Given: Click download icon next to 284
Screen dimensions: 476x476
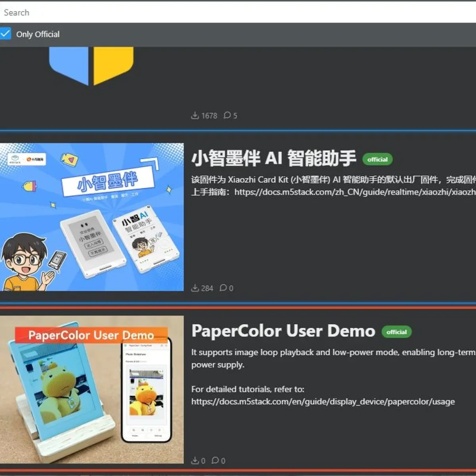Looking at the screenshot, I should point(195,288).
